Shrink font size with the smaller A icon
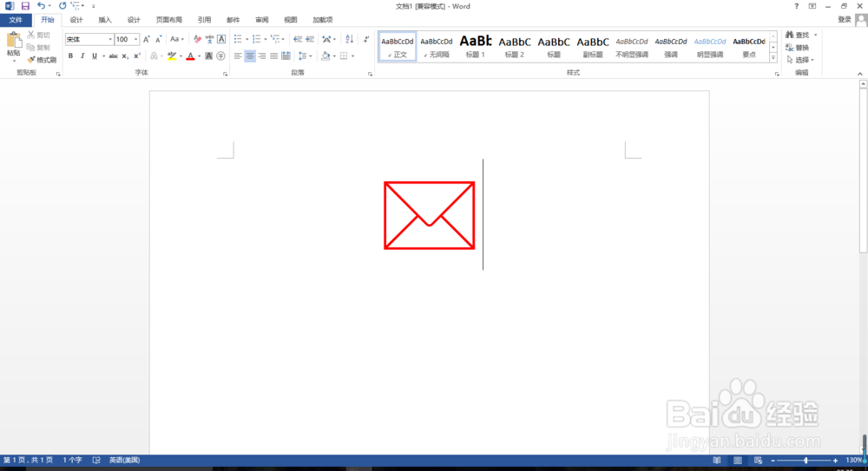Viewport: 868px width, 471px height. coord(158,39)
